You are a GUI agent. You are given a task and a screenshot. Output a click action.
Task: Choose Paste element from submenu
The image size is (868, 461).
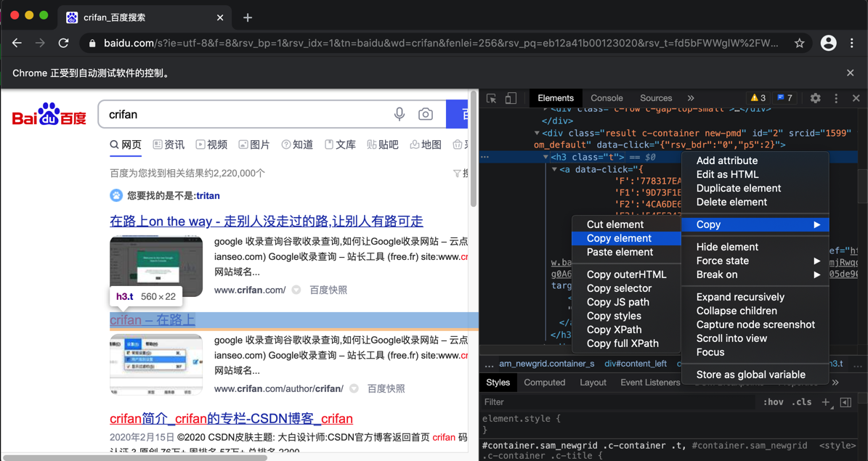click(626, 252)
